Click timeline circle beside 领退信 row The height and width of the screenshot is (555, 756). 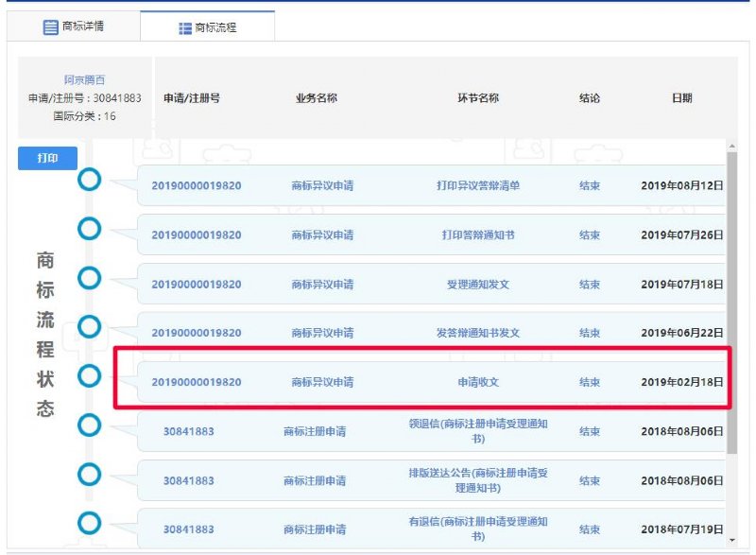pyautogui.click(x=89, y=425)
